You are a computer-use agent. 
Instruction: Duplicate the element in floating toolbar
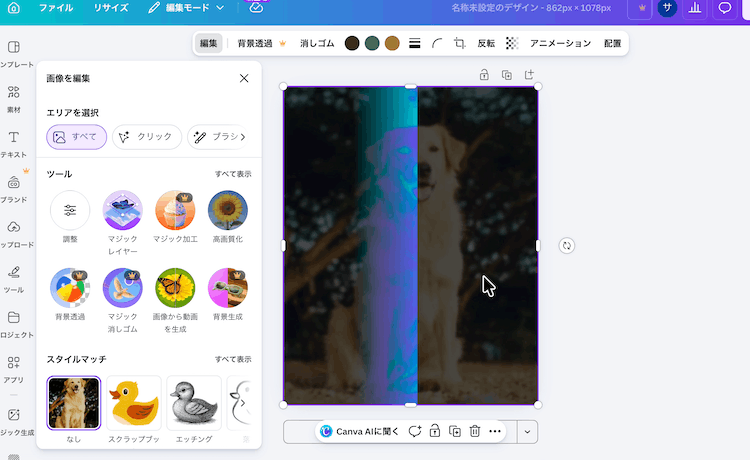[455, 432]
